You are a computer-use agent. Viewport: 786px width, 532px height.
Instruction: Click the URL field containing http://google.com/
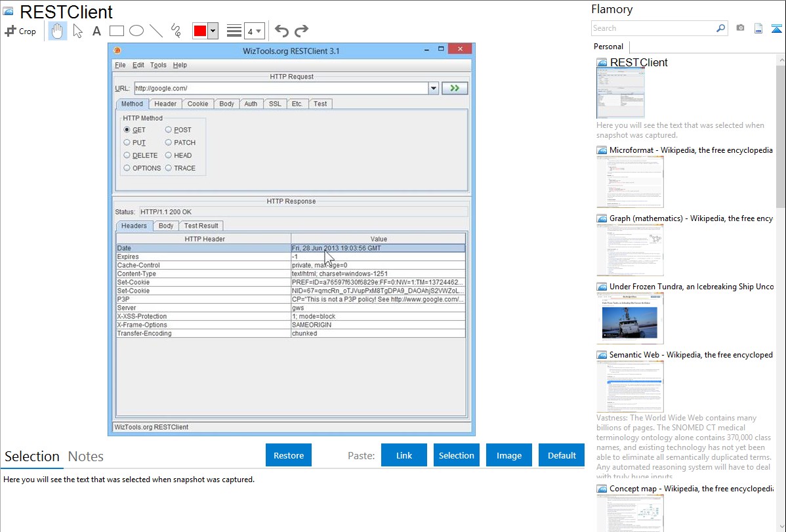281,89
